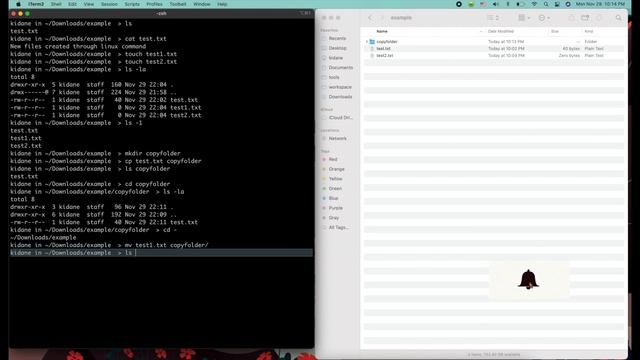Click the battery icon in menu bar

coord(520,4)
